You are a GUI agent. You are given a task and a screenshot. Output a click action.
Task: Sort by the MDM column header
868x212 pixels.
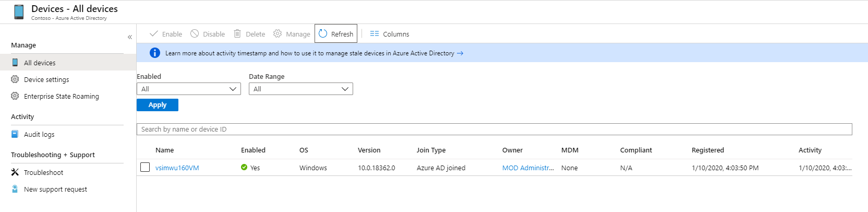click(x=570, y=150)
